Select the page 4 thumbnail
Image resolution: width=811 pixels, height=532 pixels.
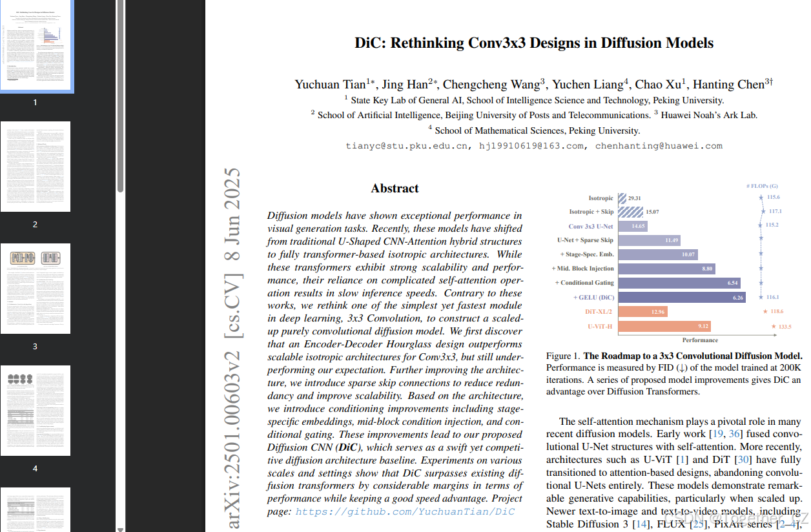click(36, 411)
